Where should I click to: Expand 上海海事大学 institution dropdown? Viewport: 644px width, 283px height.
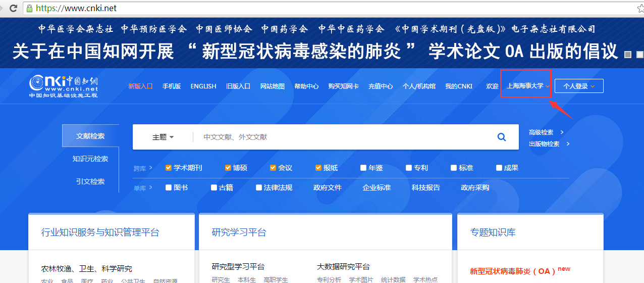[528, 86]
